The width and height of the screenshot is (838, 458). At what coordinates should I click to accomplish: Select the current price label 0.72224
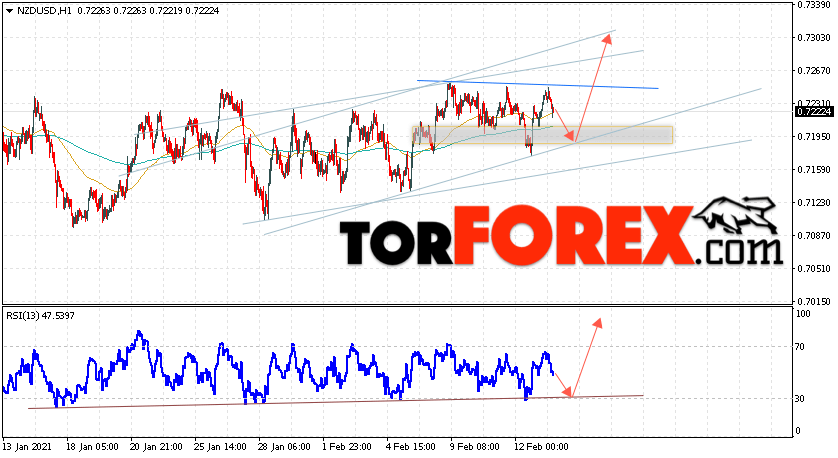click(x=814, y=111)
